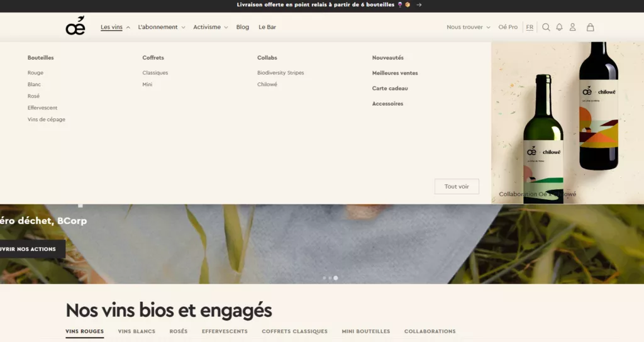Select Mini under Coffrets
The height and width of the screenshot is (342, 644).
pyautogui.click(x=147, y=84)
